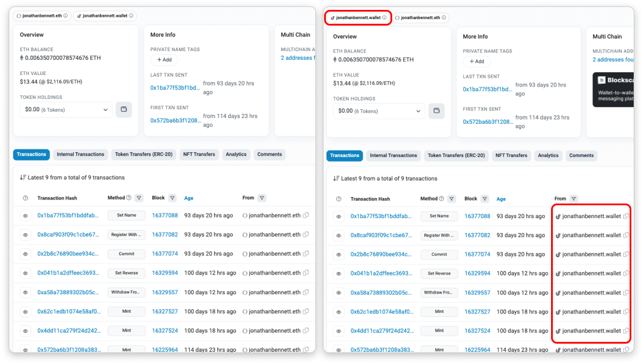Screen dimensions: 643x364
Task: Click wallet icon beside Token Holdings in left panel
Action: [x=123, y=109]
